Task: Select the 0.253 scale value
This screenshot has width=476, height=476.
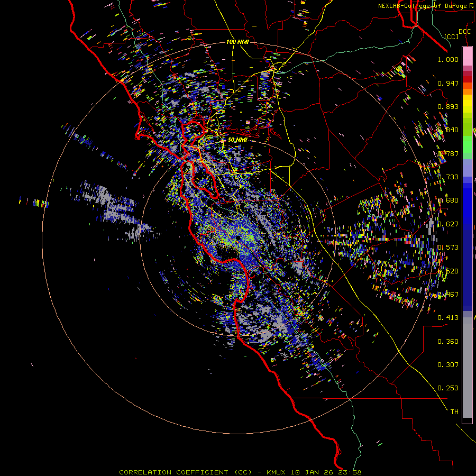Action: point(448,388)
